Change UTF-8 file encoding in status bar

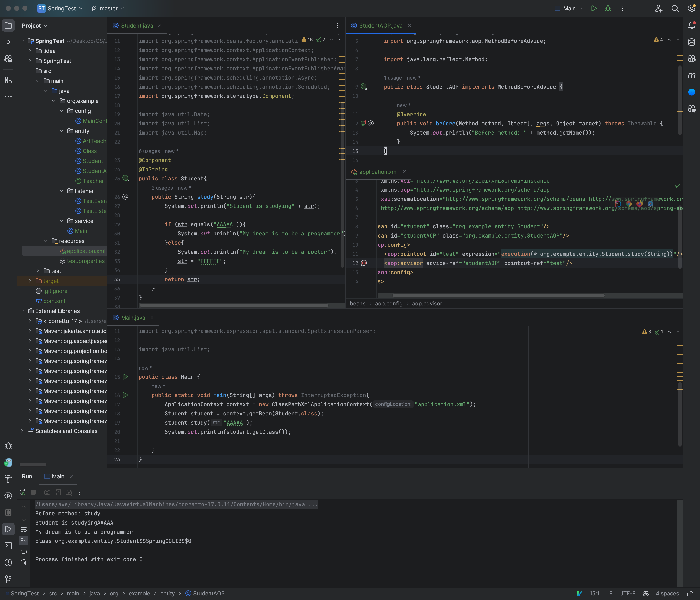coord(627,594)
